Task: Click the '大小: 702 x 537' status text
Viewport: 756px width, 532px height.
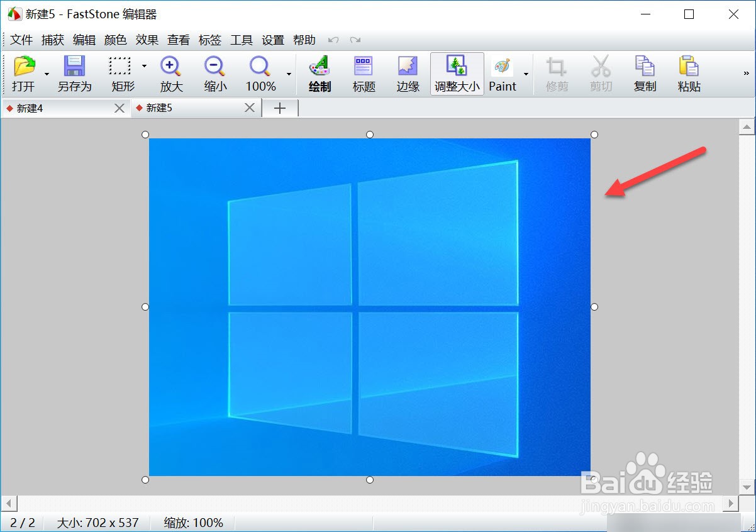Action: (97, 523)
